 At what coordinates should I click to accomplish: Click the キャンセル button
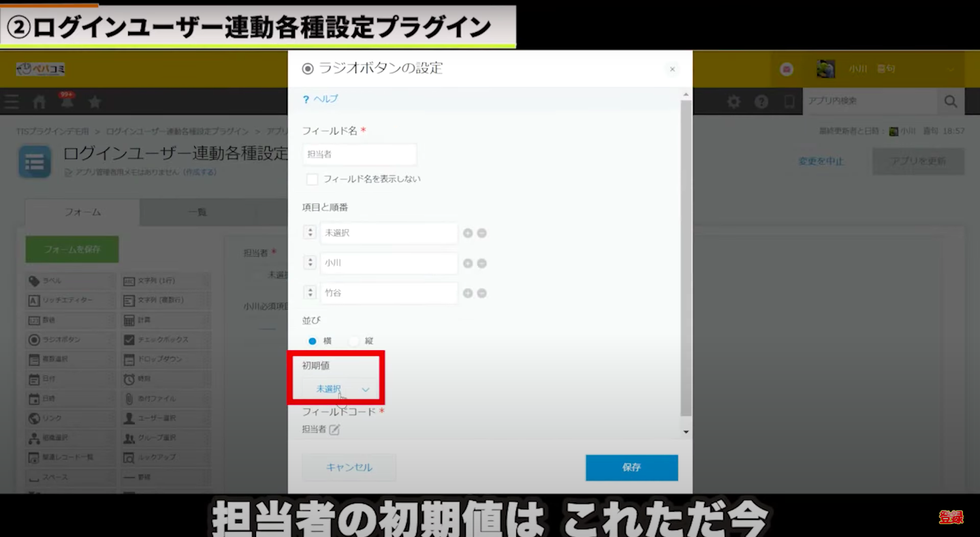click(349, 467)
